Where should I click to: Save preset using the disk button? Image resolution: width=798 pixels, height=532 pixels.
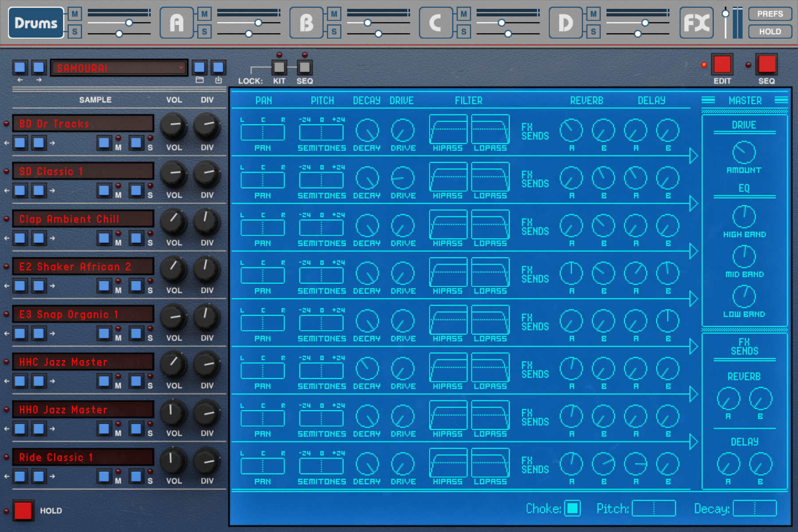point(218,67)
